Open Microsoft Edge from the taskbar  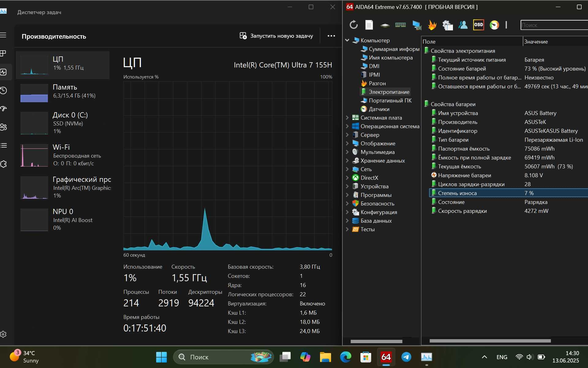coord(346,357)
